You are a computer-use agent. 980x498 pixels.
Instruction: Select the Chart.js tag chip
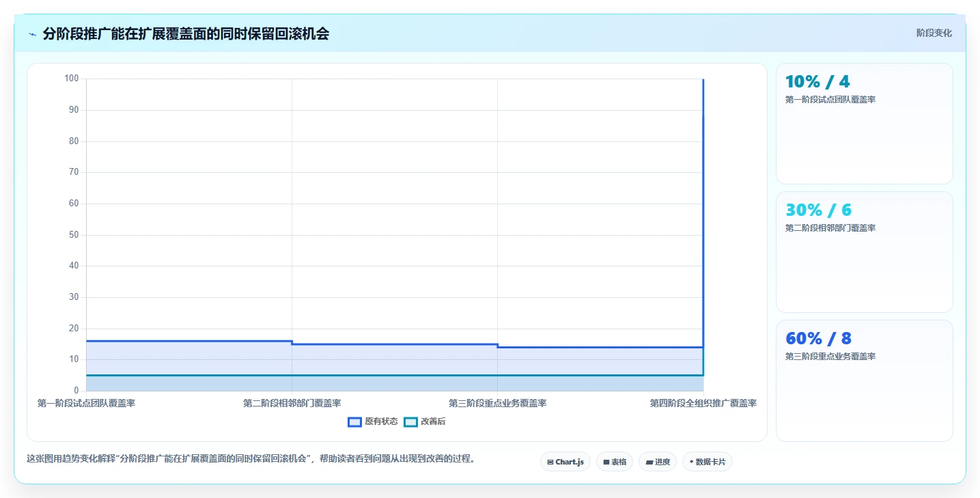(565, 462)
